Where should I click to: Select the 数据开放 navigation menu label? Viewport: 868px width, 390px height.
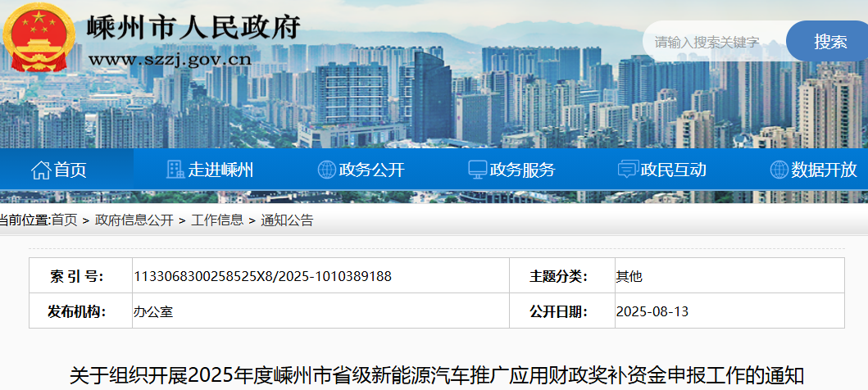coord(824,170)
